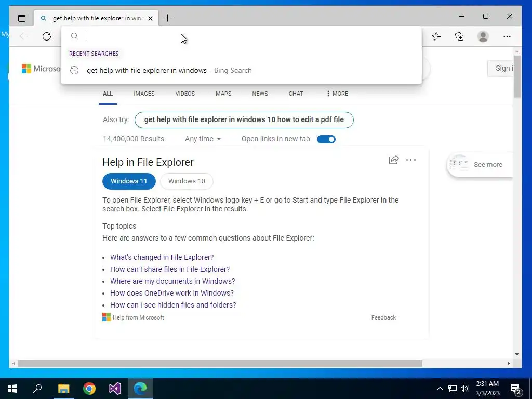The height and width of the screenshot is (399, 532).
Task: Show hidden system tray icons
Action: [440, 389]
